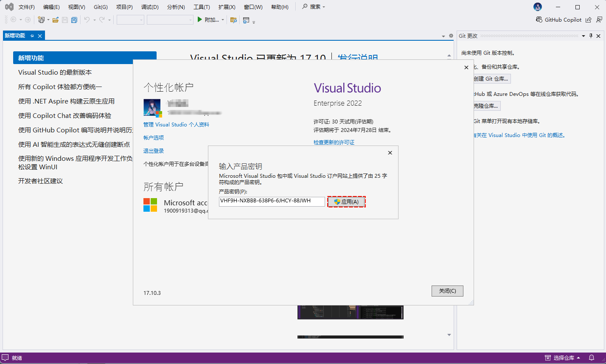Screen dimensions: 606x364
Task: Open the 选择仓库 repository picker in status bar
Action: pos(564,358)
